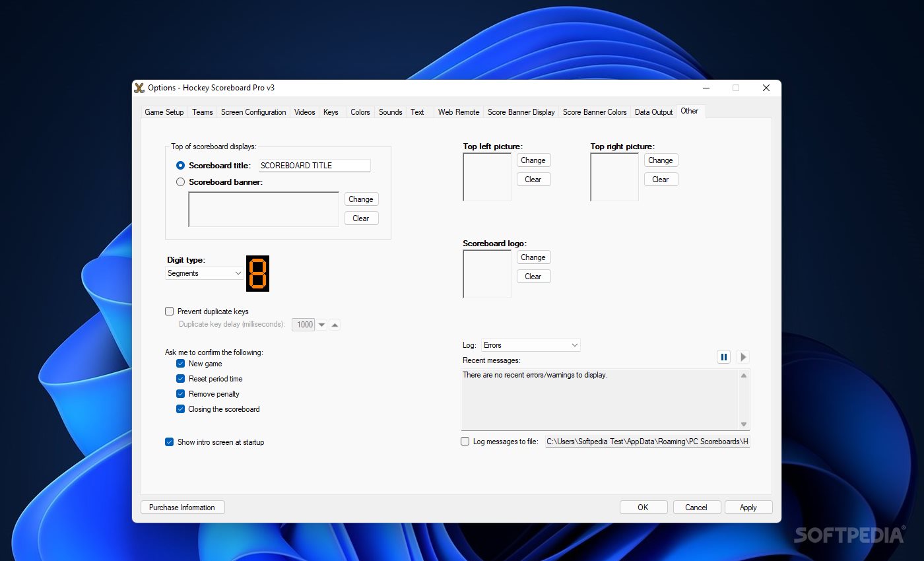Switch to the Game Setup tab

coord(164,112)
